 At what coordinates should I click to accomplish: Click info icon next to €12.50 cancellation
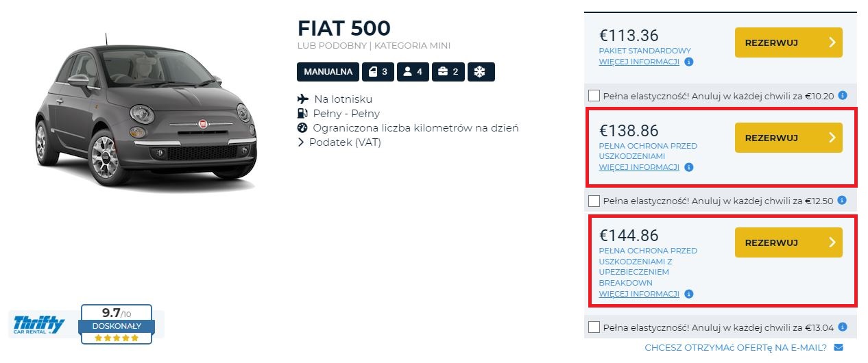pyautogui.click(x=843, y=201)
